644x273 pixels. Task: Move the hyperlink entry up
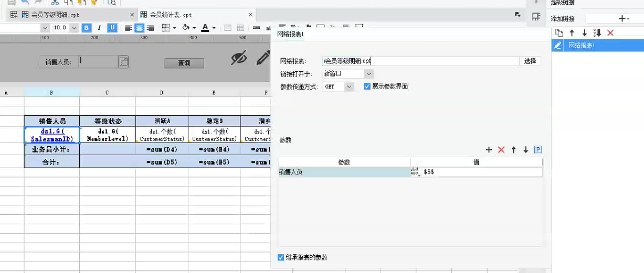(x=572, y=32)
